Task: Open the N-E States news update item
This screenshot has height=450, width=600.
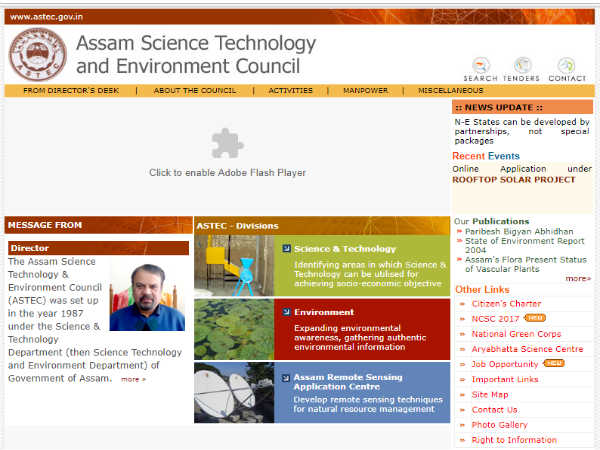Action: click(x=522, y=131)
